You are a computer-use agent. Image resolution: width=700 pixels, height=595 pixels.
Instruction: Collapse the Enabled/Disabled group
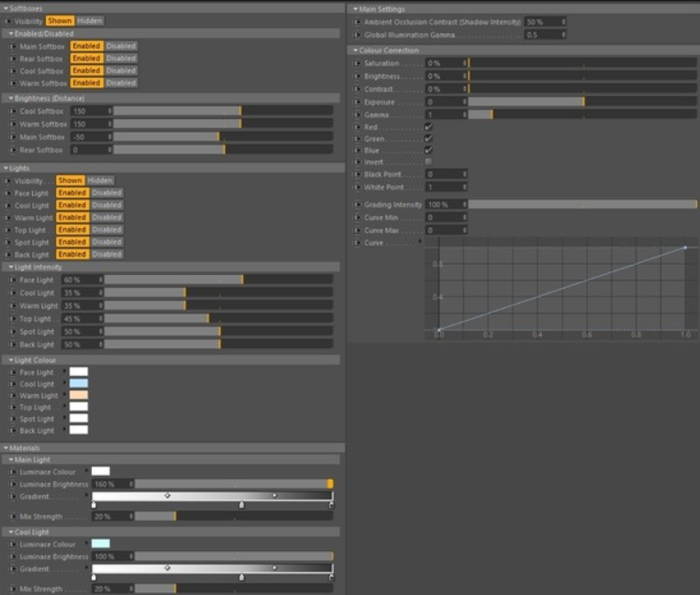click(11, 33)
